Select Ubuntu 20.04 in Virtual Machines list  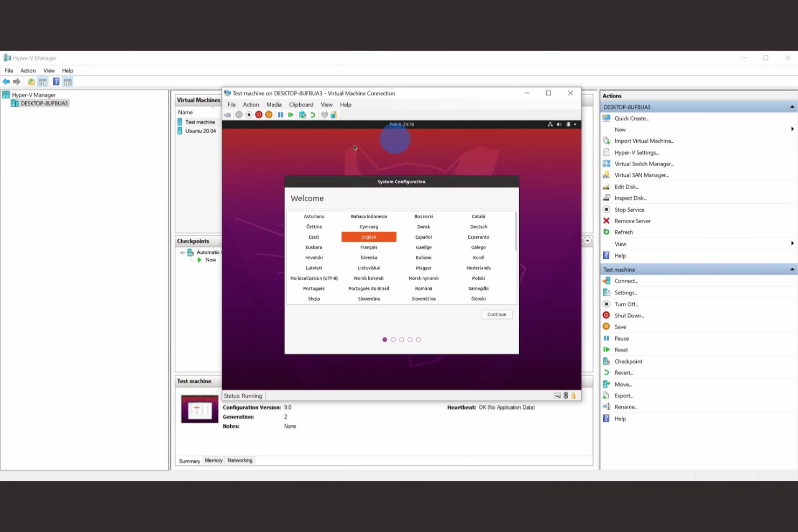coord(201,131)
